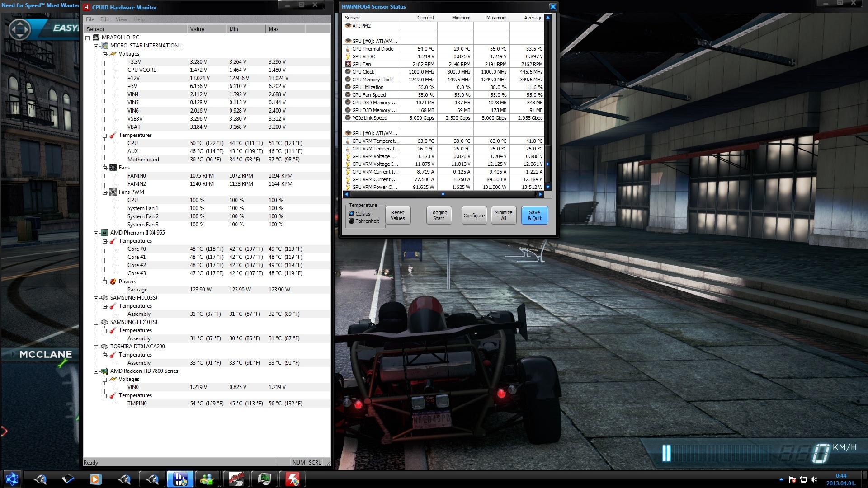868x488 pixels.
Task: Click the HWiNFO64 vertical scrollbar thumb
Action: (548, 164)
